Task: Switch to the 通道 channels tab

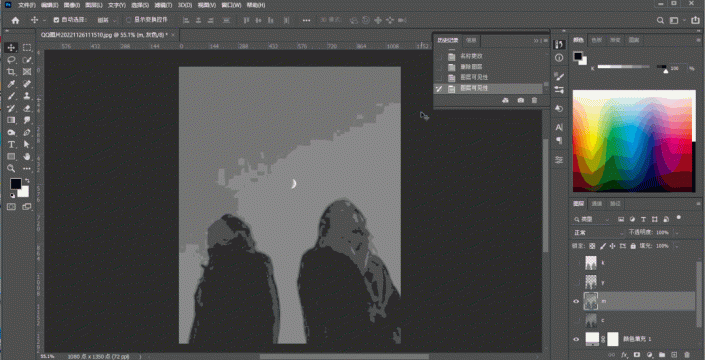Action: point(597,204)
